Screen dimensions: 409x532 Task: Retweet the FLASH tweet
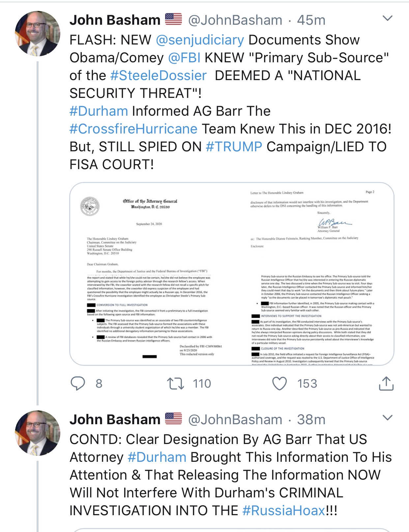(x=175, y=383)
